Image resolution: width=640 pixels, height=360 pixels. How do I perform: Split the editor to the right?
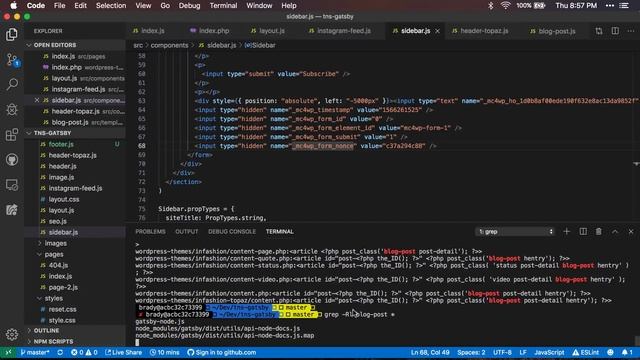pyautogui.click(x=615, y=31)
